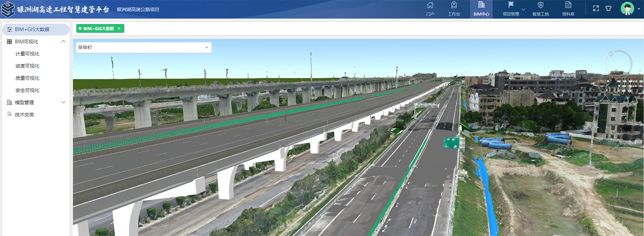Viewport: 644px width, 236px height.
Task: Go to 质量可视化 page
Action: tap(27, 78)
